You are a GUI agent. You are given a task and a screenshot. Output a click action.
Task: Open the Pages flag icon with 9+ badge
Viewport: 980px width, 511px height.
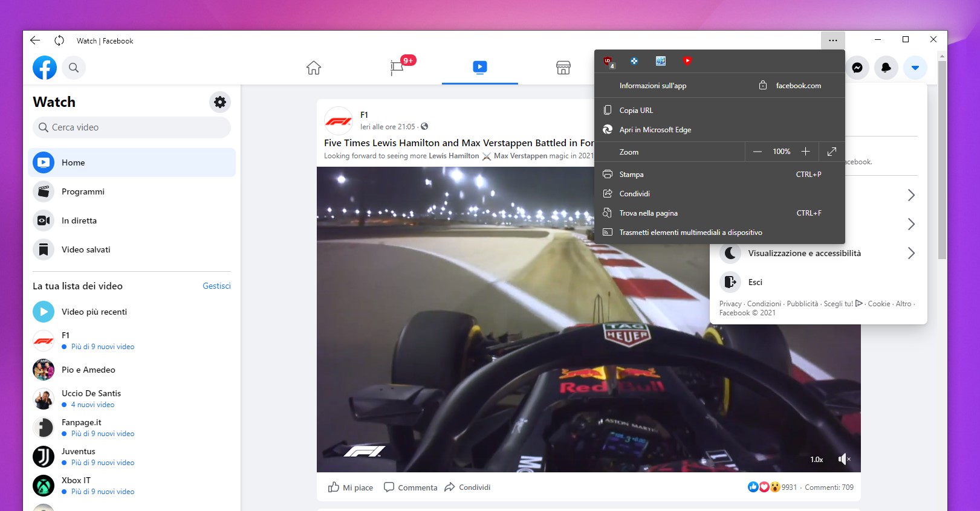coord(397,66)
